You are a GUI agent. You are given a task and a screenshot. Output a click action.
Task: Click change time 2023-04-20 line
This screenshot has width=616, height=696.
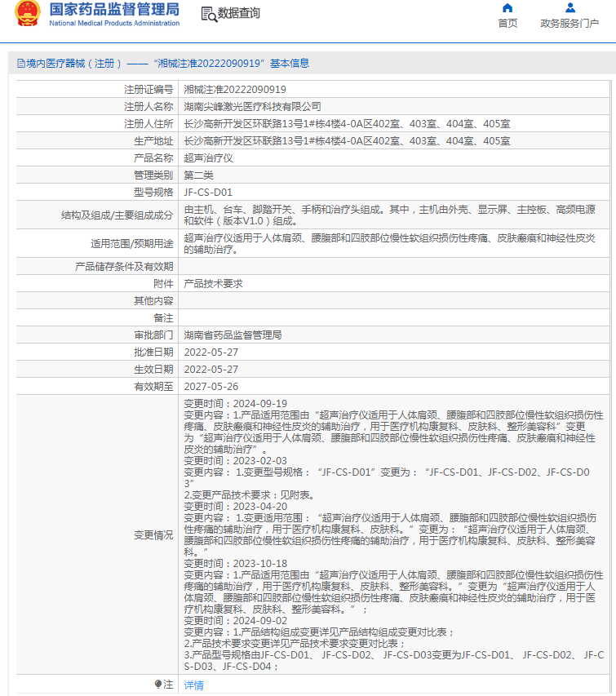point(235,507)
